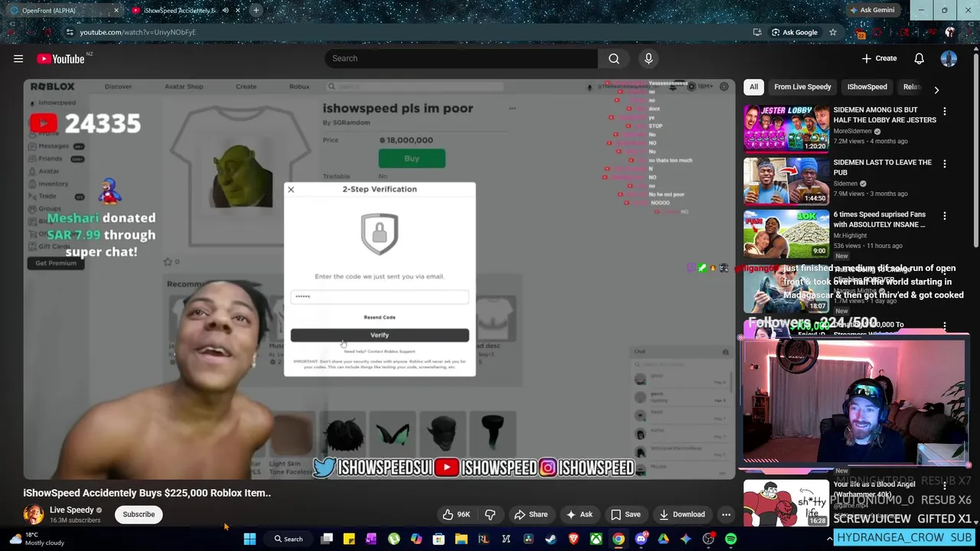
Task: Show more filter chips with arrow
Action: pos(936,90)
